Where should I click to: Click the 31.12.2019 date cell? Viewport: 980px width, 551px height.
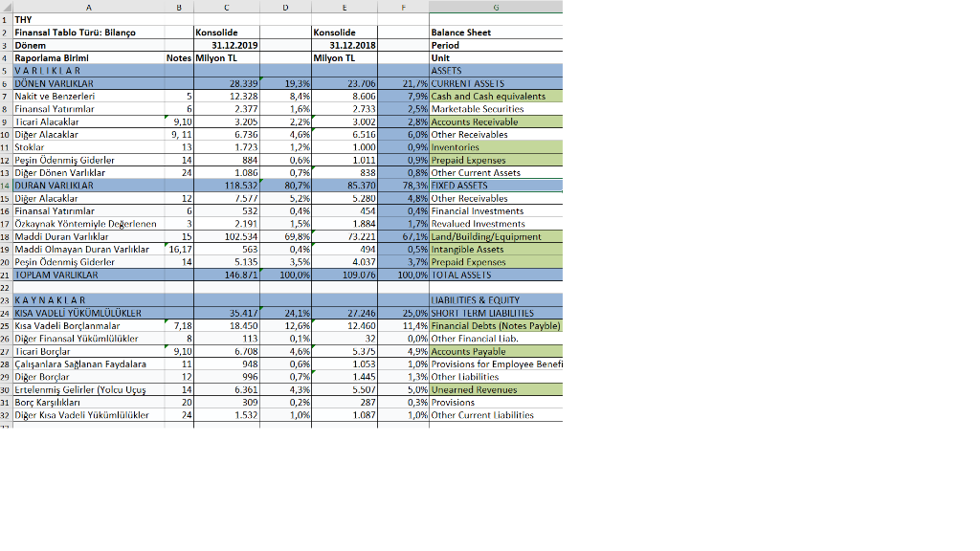coord(227,44)
